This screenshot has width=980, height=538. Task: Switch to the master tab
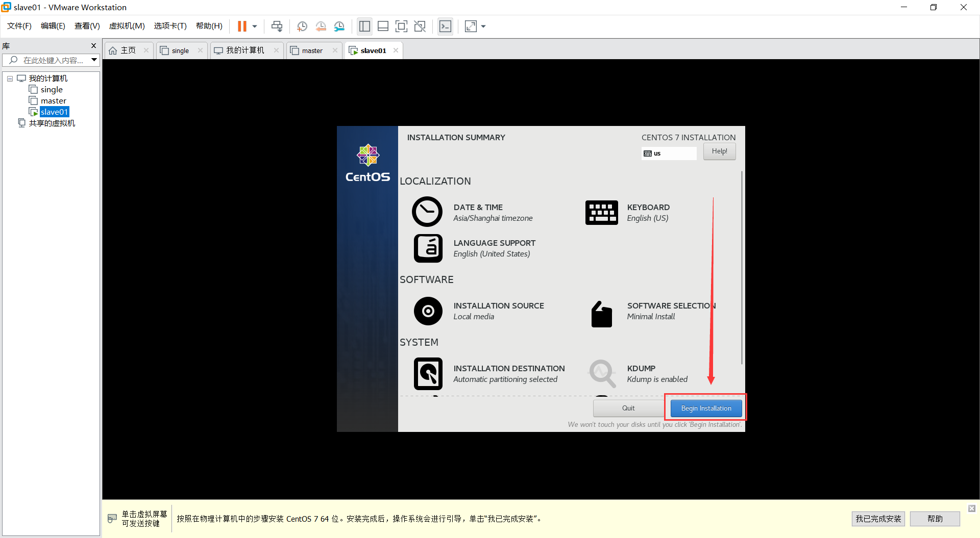point(312,50)
